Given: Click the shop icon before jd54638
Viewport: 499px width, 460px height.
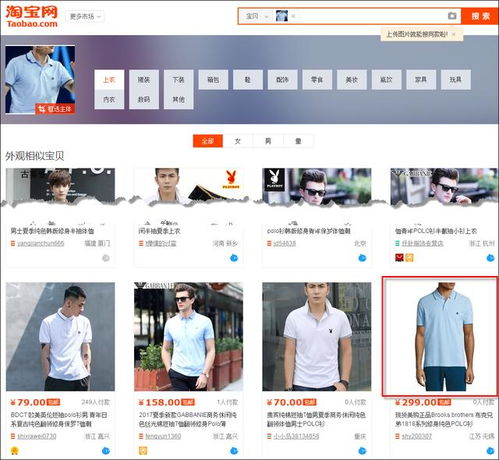Looking at the screenshot, I should [269, 244].
